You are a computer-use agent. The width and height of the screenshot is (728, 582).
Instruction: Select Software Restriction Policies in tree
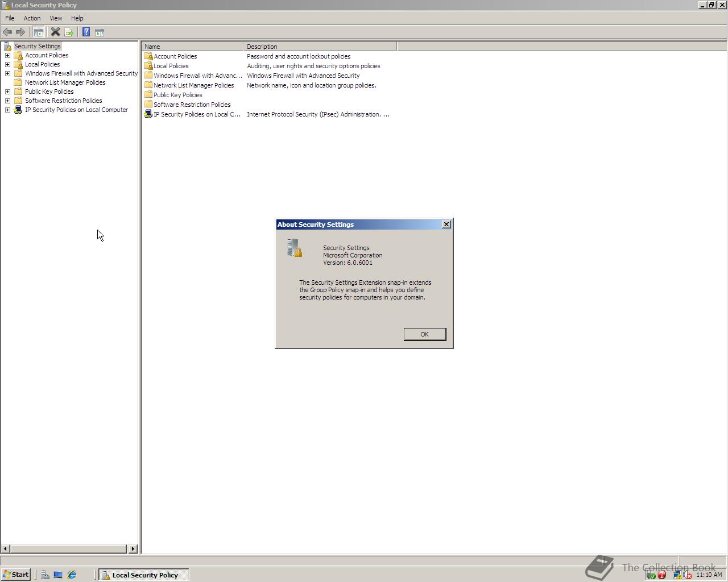[x=63, y=101]
